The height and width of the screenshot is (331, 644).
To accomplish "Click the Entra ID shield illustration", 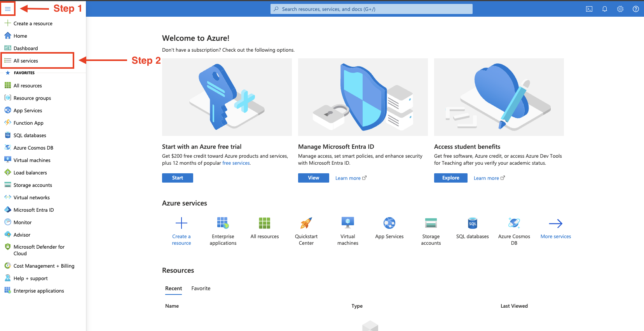I will coord(363,97).
